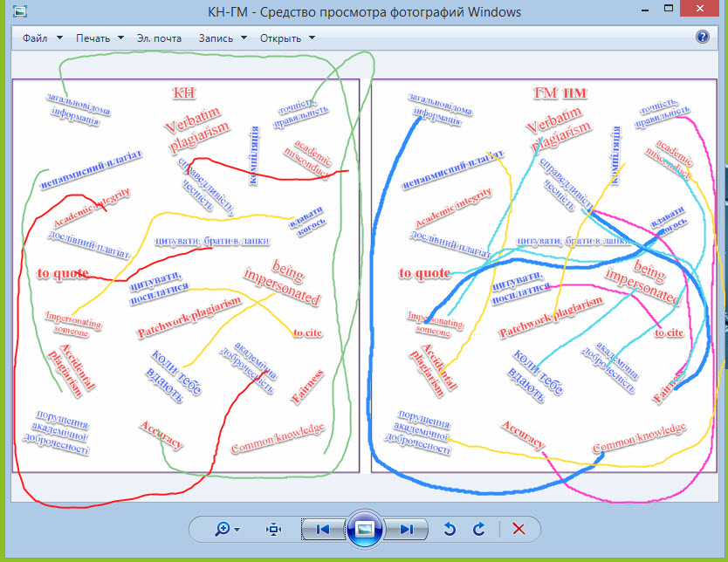Viewport: 728px width, 562px height.
Task: Open the Печать menu
Action: [93, 38]
